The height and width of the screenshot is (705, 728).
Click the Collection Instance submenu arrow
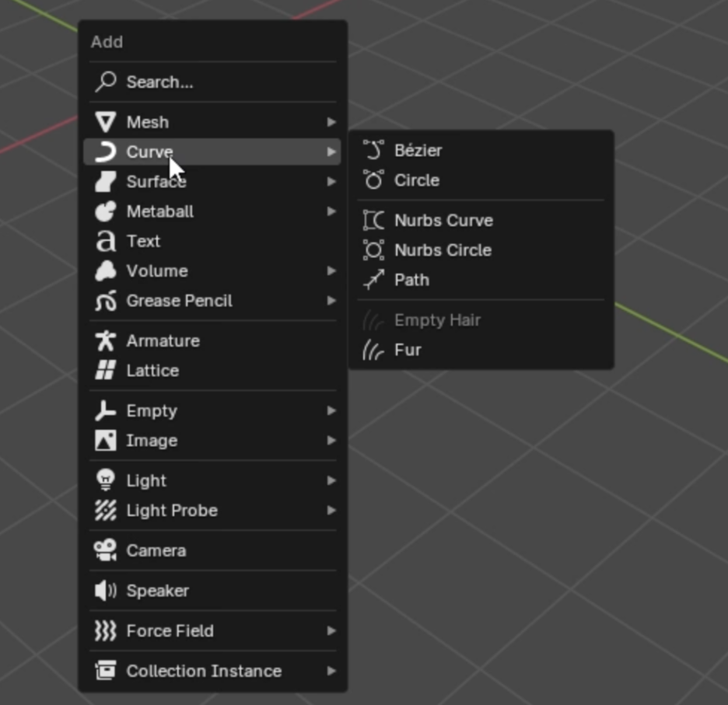click(331, 671)
